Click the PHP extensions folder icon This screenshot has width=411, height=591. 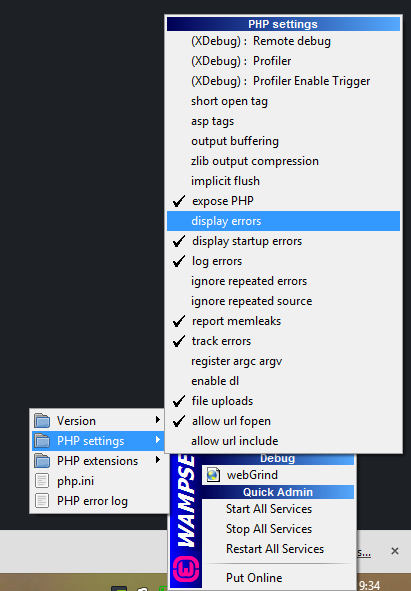(x=42, y=461)
